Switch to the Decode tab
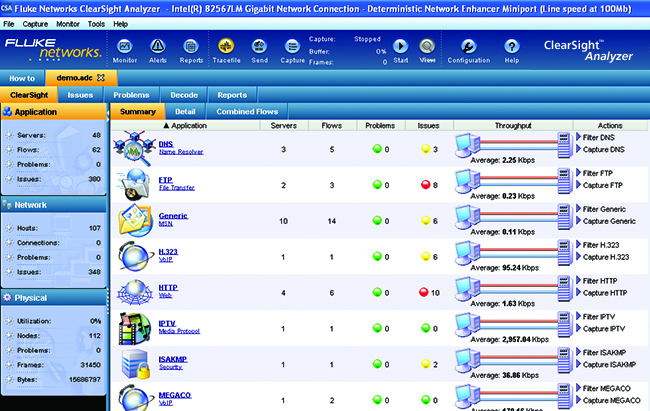Image resolution: width=650 pixels, height=411 pixels. coord(182,95)
